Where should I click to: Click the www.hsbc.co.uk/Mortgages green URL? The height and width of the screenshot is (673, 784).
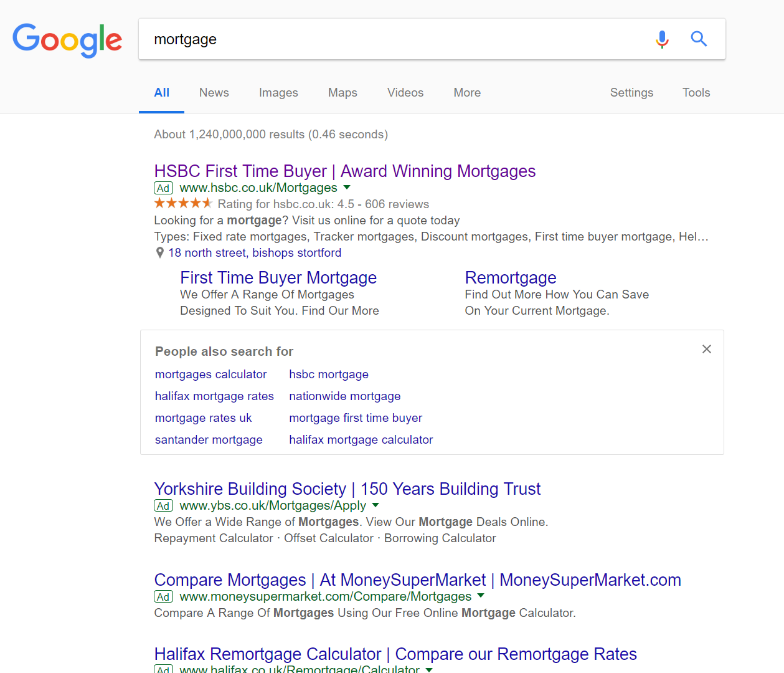tap(258, 188)
